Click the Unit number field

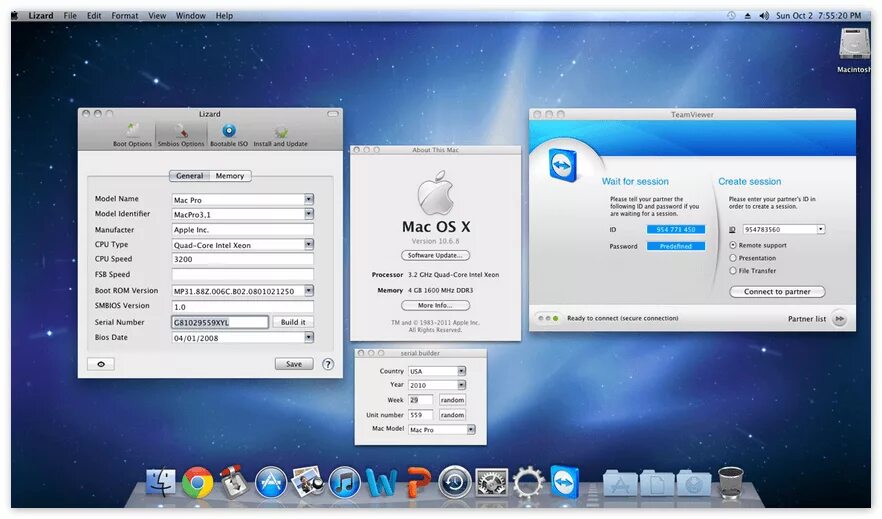(x=421, y=414)
